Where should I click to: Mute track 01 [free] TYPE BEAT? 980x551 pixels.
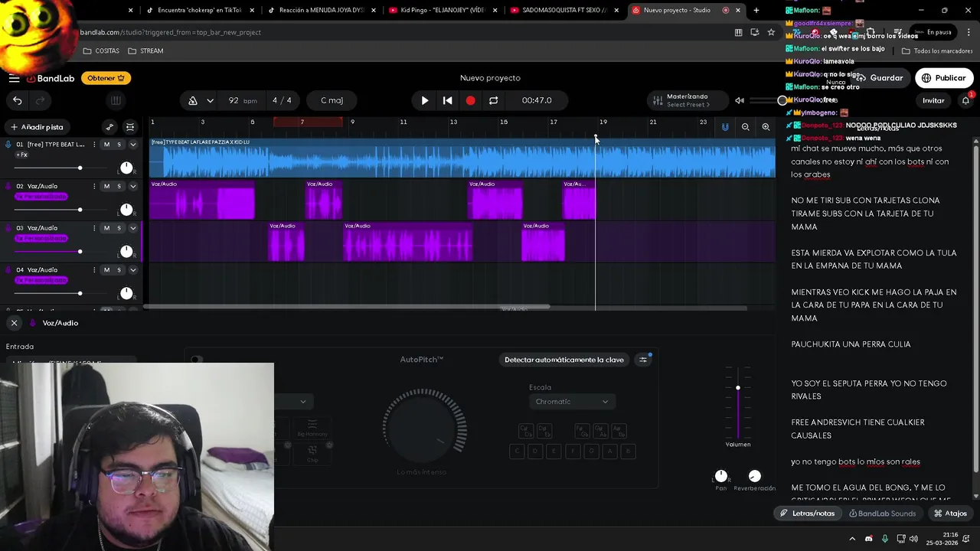pos(106,145)
